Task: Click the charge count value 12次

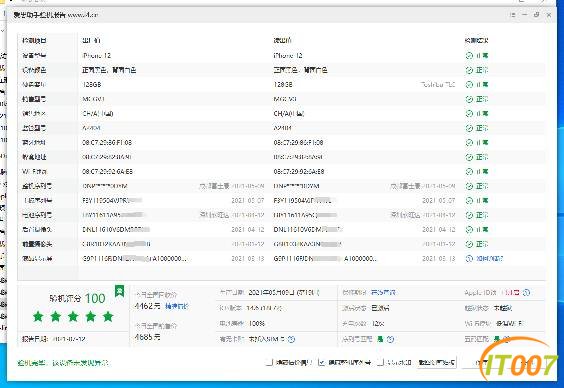Action: click(378, 324)
